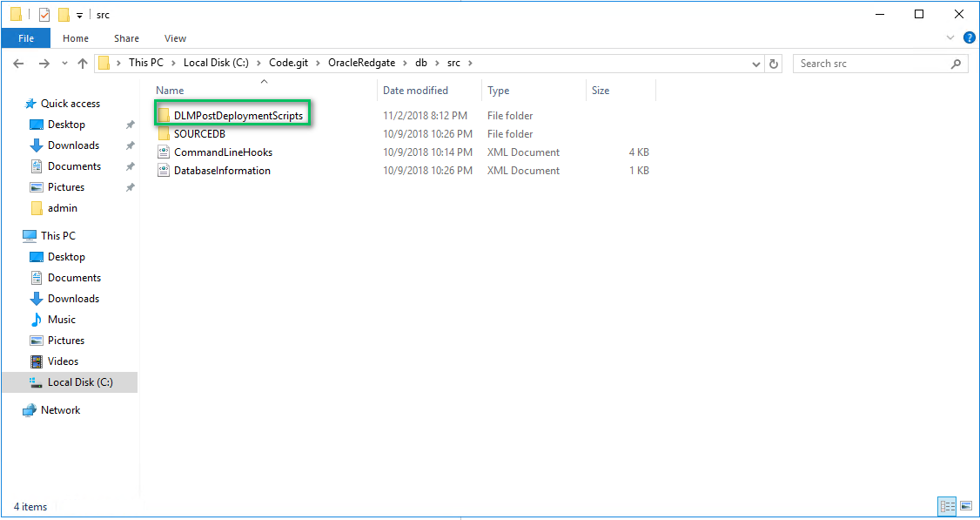Select the DLMPostDeploymentScripts folder
Screen dimensions: 980x520
(238, 116)
